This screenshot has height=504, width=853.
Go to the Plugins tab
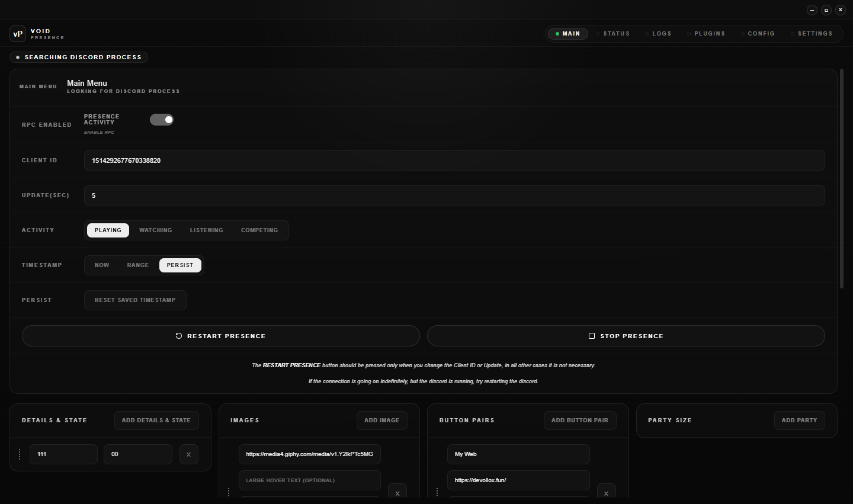point(706,34)
